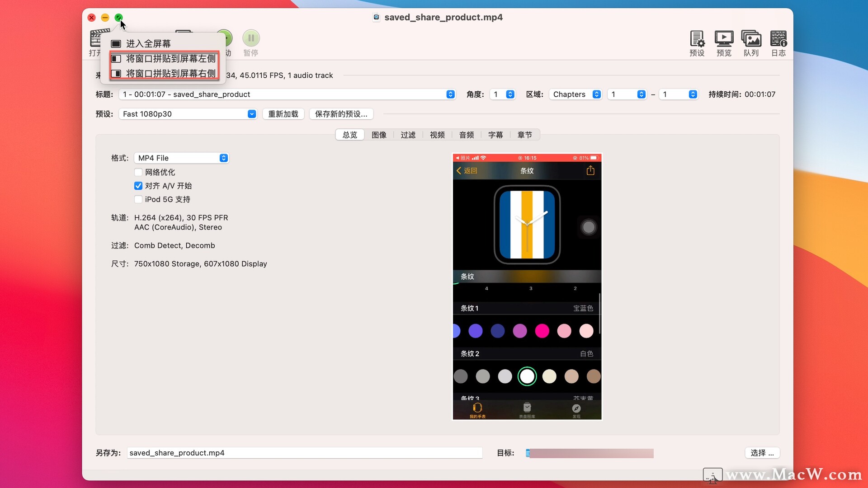Click the watch face preview thumbnail

(x=527, y=225)
